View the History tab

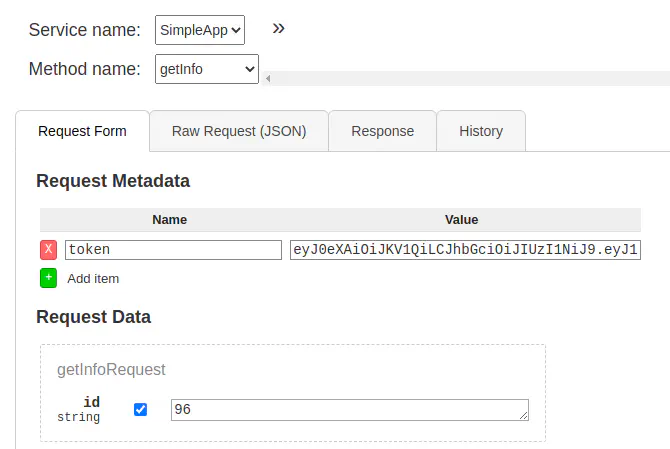pos(481,131)
